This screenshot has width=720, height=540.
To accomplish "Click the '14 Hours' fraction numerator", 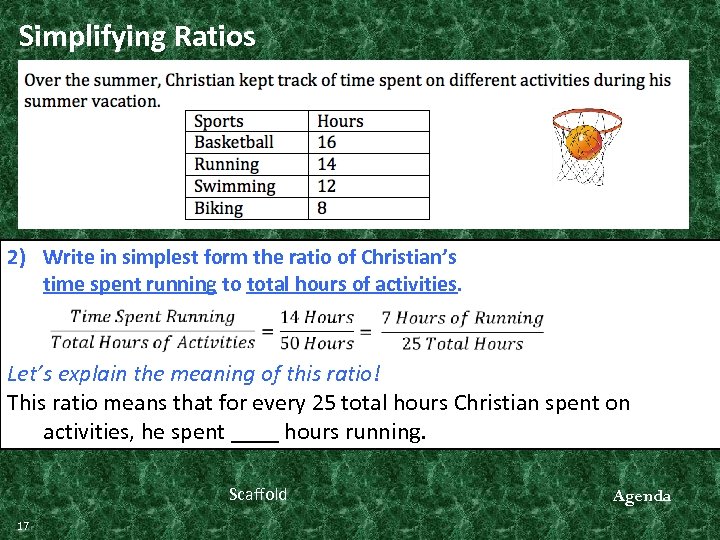I will tap(317, 317).
